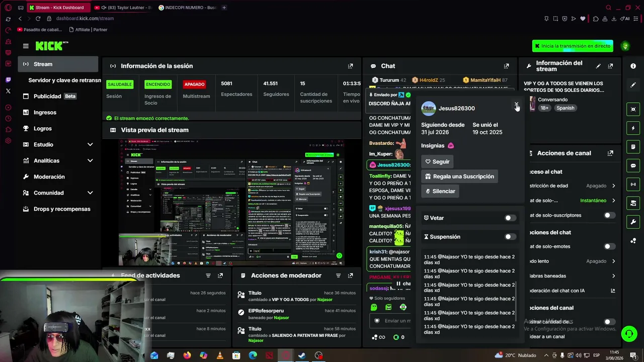Click the lightning bolt icon in right sidebar
644x362 pixels.
tap(633, 128)
